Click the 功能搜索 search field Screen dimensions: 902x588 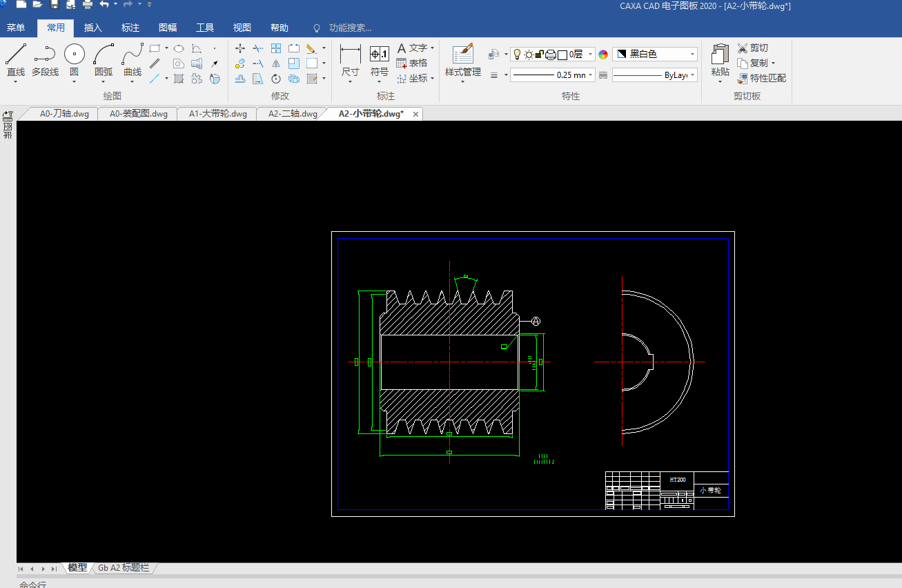click(350, 28)
